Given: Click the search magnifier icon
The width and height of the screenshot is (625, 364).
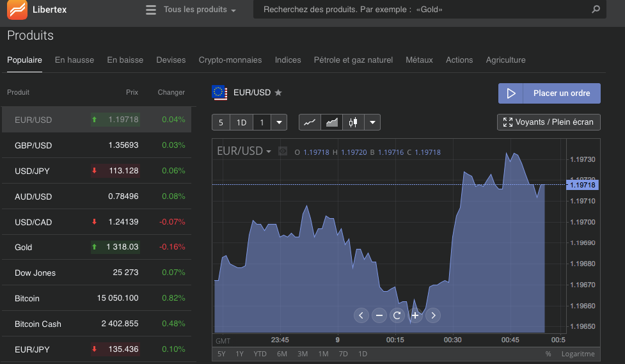Looking at the screenshot, I should point(596,9).
